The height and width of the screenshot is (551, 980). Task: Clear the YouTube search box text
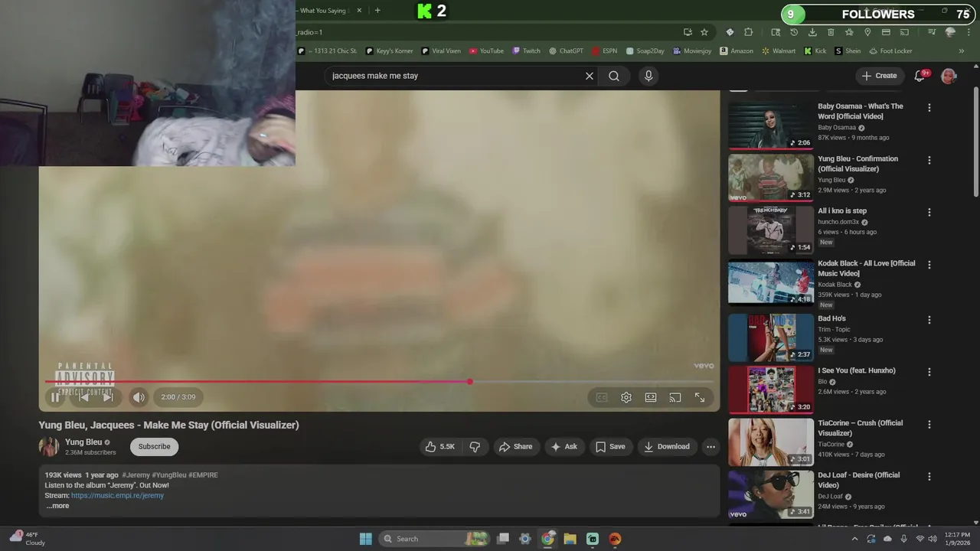coord(590,76)
